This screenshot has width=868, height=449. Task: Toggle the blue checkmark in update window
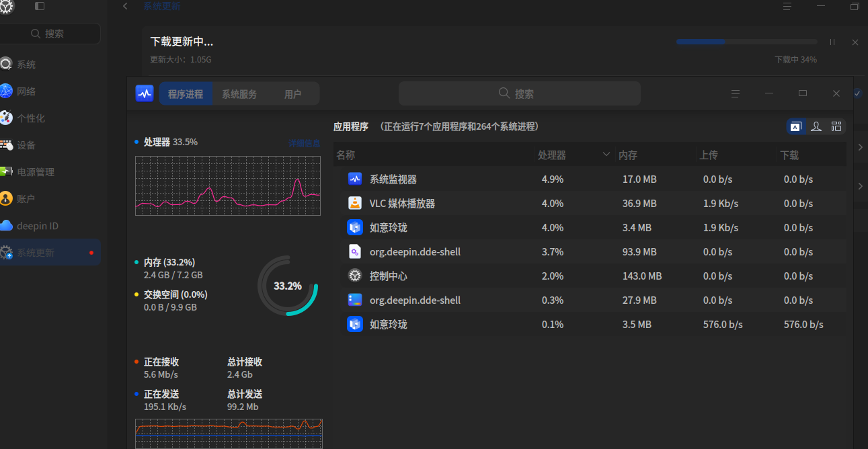[857, 93]
